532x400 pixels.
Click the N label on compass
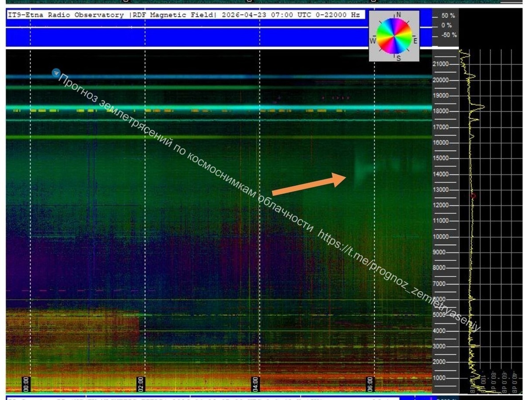398,15
